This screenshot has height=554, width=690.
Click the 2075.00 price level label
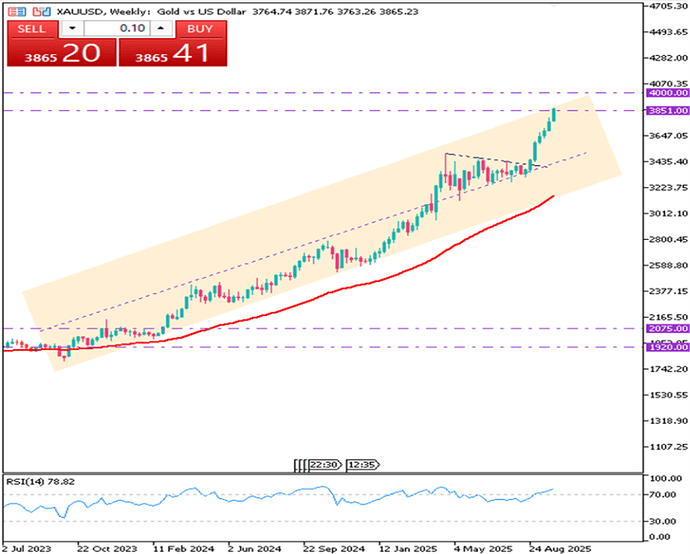pos(667,328)
